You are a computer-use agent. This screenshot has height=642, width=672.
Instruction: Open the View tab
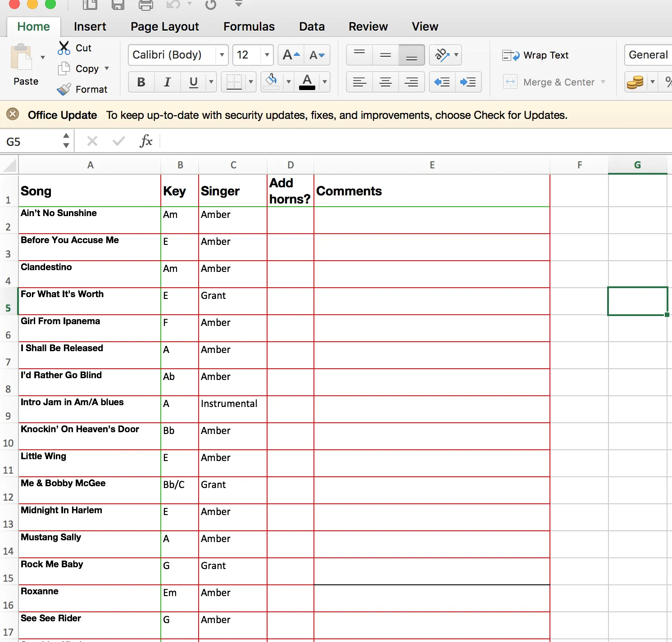425,27
